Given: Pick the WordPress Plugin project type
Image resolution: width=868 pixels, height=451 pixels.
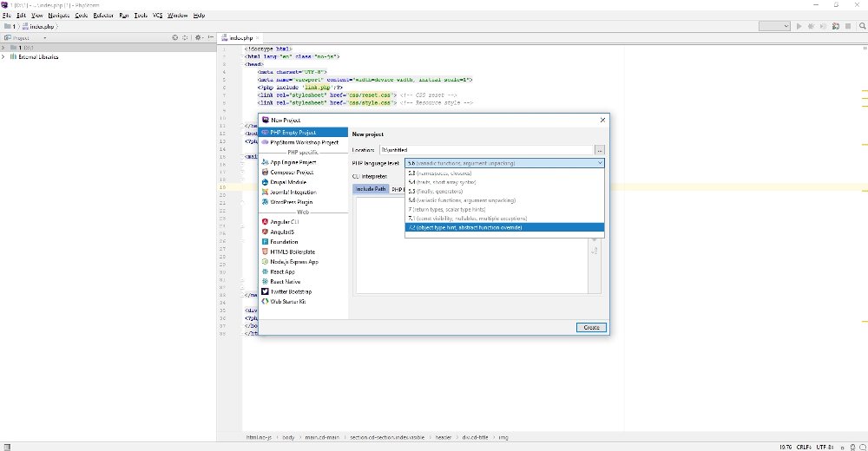Looking at the screenshot, I should (x=290, y=202).
